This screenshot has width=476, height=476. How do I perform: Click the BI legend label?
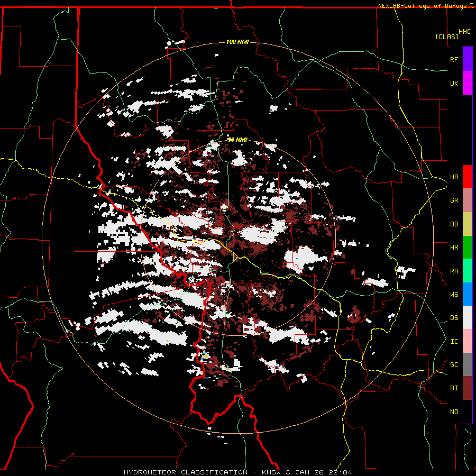tap(454, 388)
